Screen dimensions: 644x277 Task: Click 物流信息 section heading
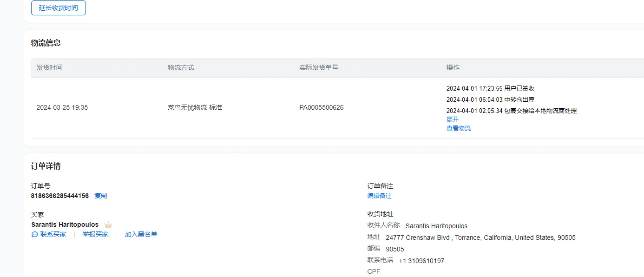click(x=46, y=43)
